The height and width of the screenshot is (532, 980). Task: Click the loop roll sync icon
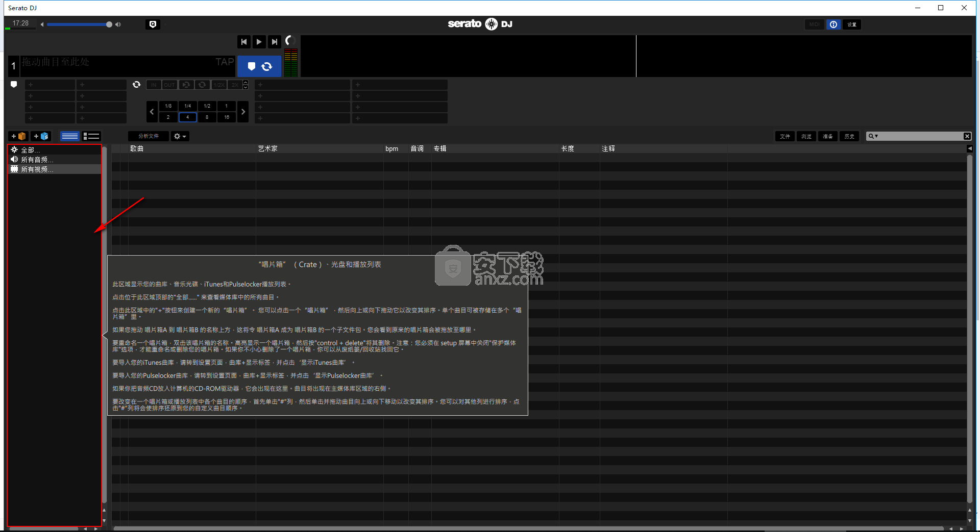pos(136,85)
